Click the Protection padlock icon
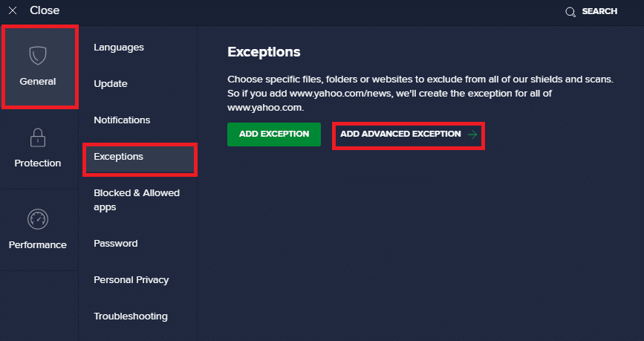 pos(38,137)
